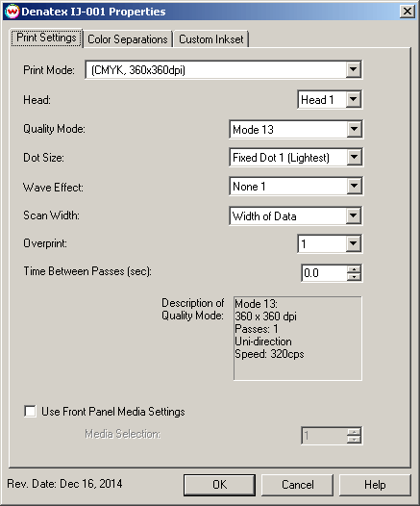This screenshot has width=420, height=506.
Task: Expand the Quality Mode dropdown arrow
Action: [354, 129]
